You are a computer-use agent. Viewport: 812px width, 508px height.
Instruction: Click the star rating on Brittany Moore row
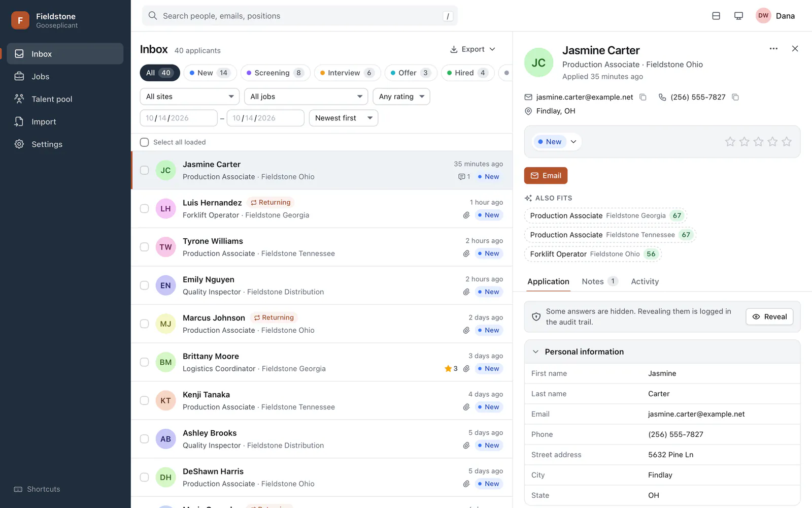click(x=451, y=369)
